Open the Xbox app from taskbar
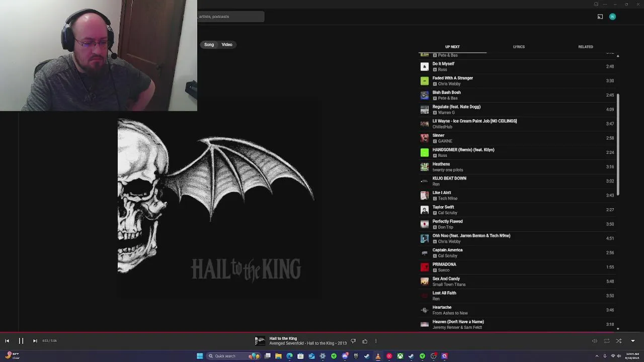The width and height of the screenshot is (644, 362). [400, 356]
